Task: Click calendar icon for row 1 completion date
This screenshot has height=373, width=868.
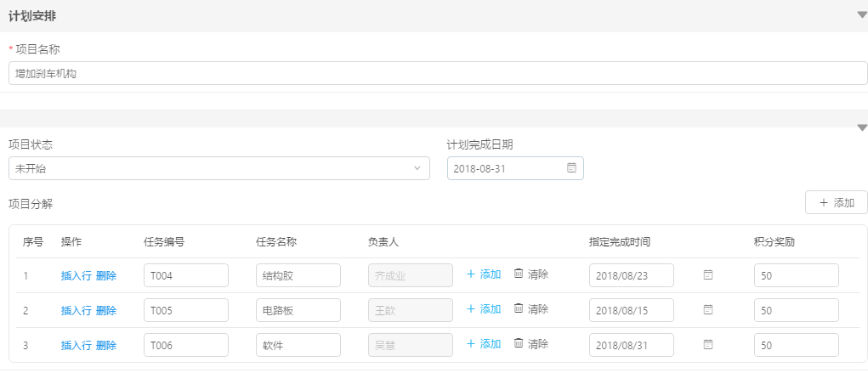Action: (x=708, y=274)
